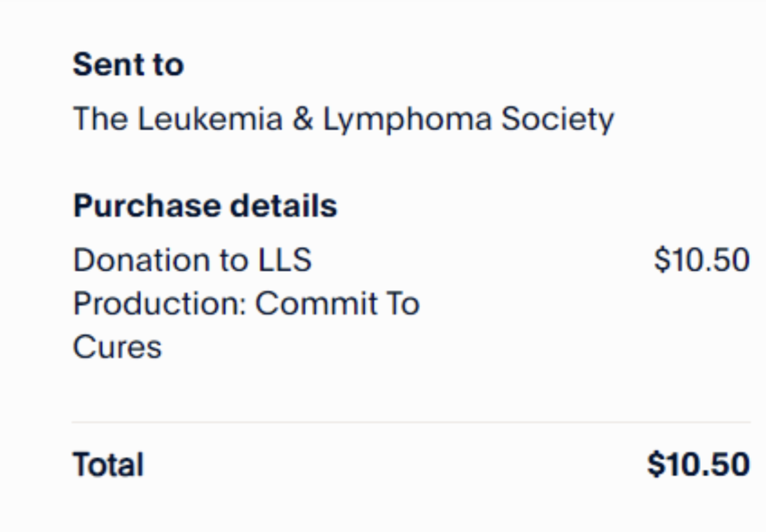Click the "Donation to LLS" item line
The image size is (766, 532).
tap(192, 260)
